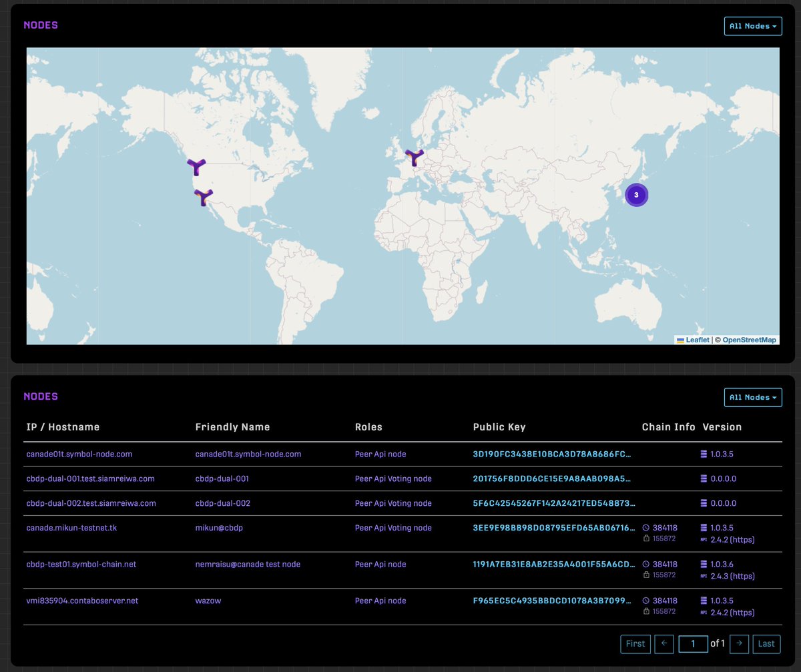Open the OpenStreetMap attribution link
Viewport: 801px width, 672px height.
749,340
